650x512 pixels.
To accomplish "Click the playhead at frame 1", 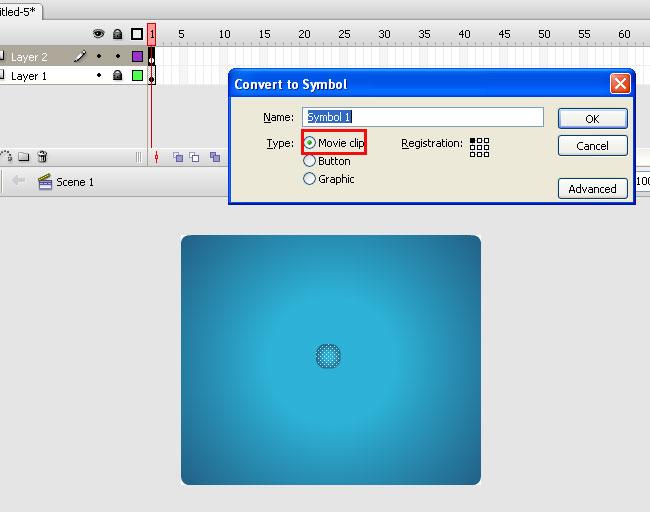I will pyautogui.click(x=152, y=34).
